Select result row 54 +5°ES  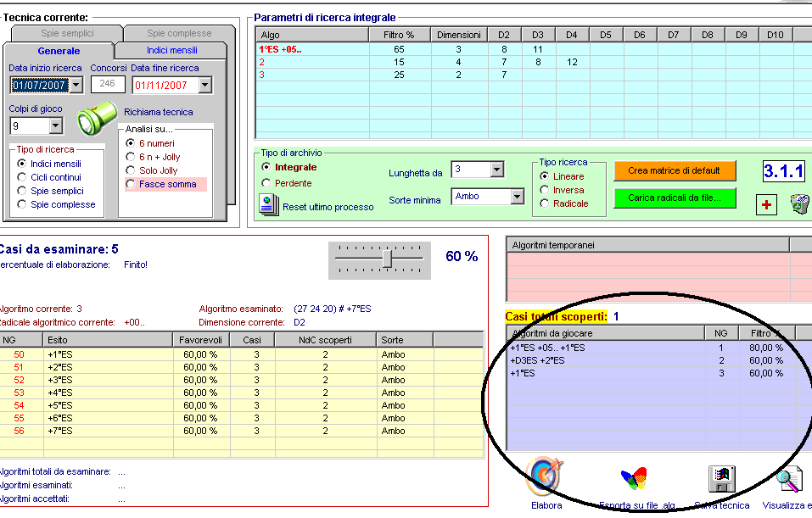click(x=241, y=405)
